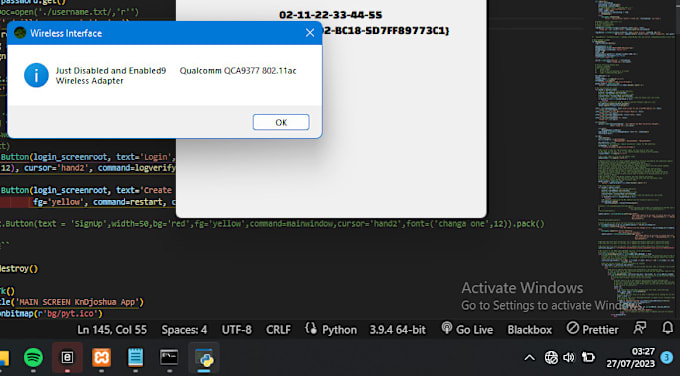Close the Wireless Interface dialog with X
Image resolution: width=680 pixels, height=376 pixels.
point(310,33)
